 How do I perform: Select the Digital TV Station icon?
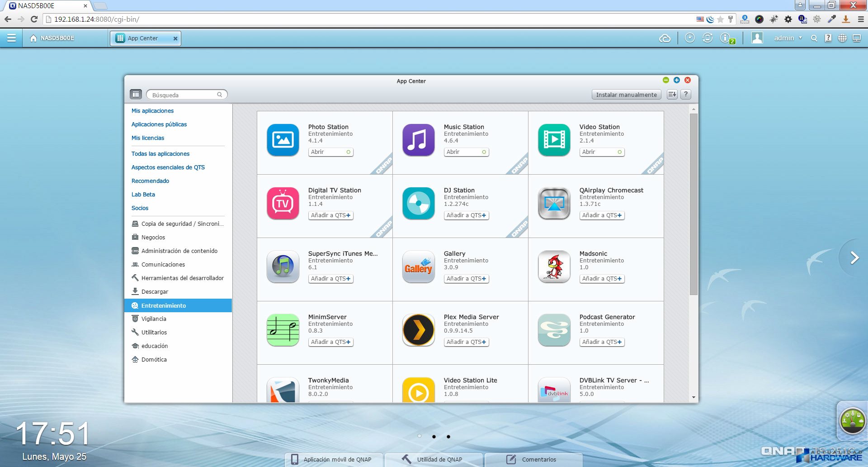pyautogui.click(x=283, y=203)
